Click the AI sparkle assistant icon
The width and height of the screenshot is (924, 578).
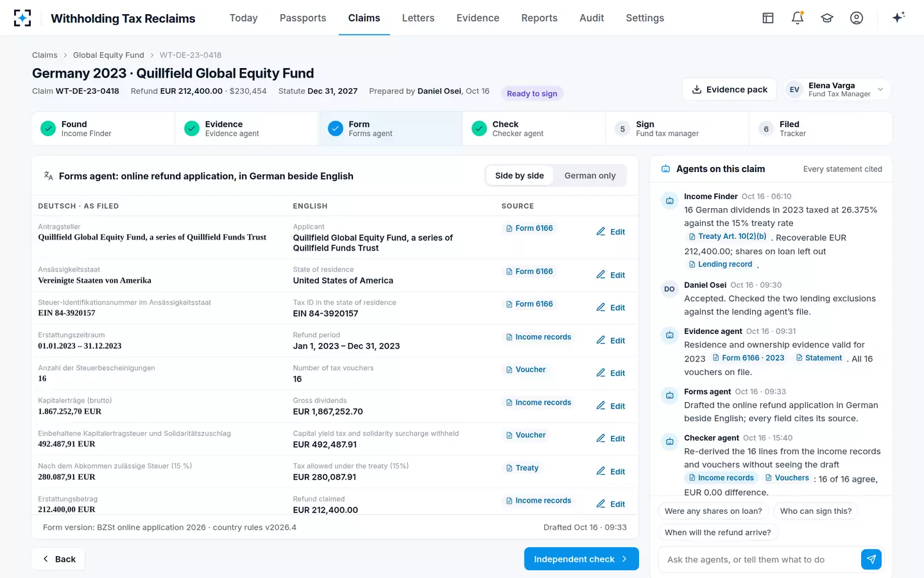[x=898, y=18]
